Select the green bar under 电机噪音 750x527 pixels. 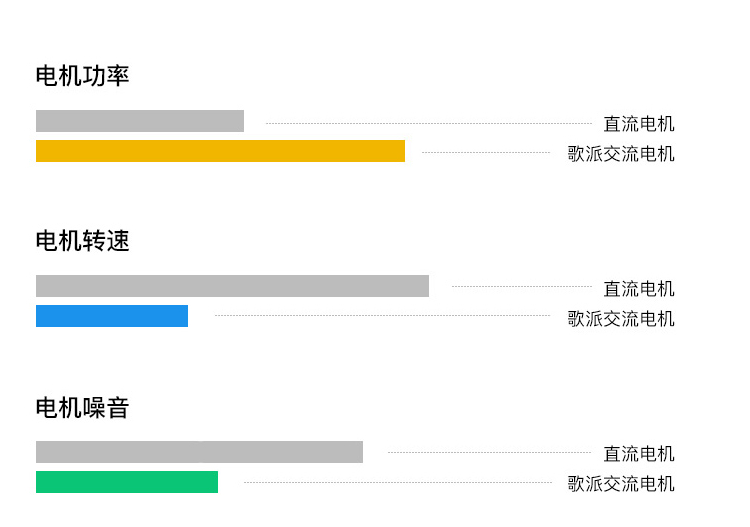pos(127,482)
